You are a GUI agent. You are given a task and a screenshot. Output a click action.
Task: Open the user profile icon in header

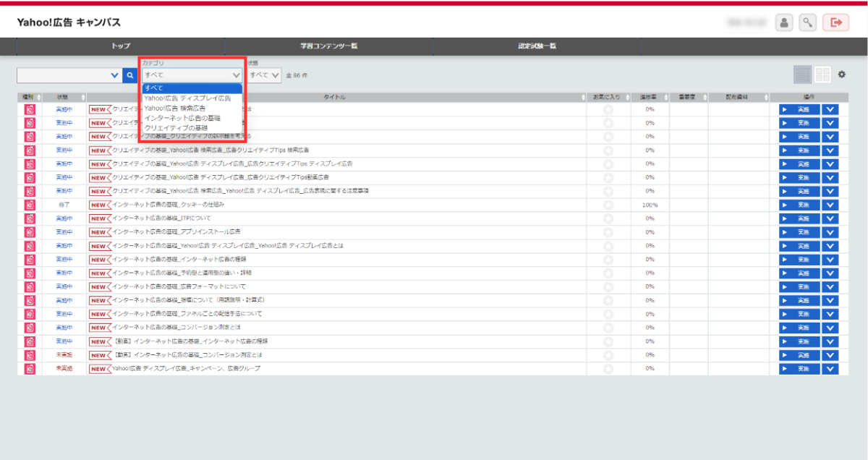click(784, 22)
